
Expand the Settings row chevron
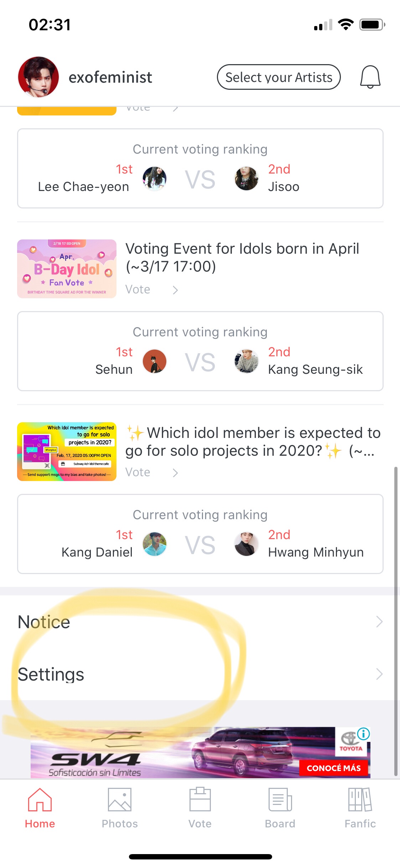click(x=379, y=674)
